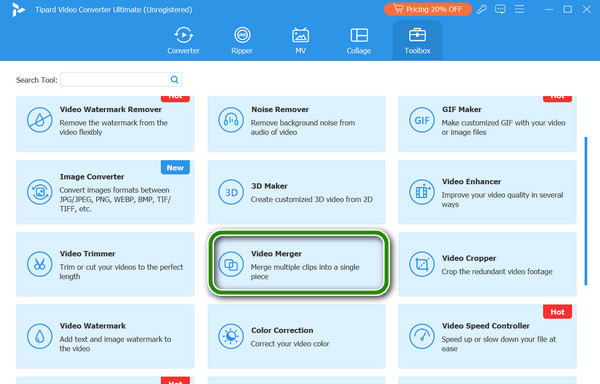Click the Noise Remover headphones icon
The width and height of the screenshot is (600, 384).
[231, 120]
